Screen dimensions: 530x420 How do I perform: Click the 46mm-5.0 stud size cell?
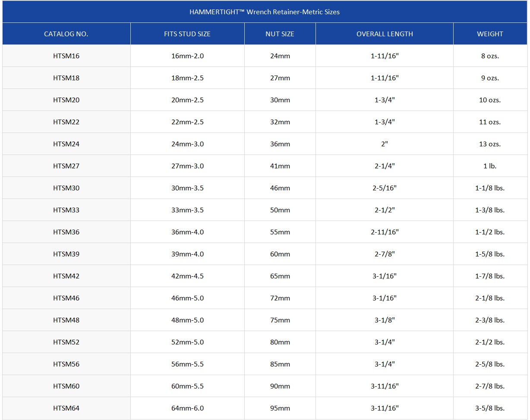click(x=187, y=298)
